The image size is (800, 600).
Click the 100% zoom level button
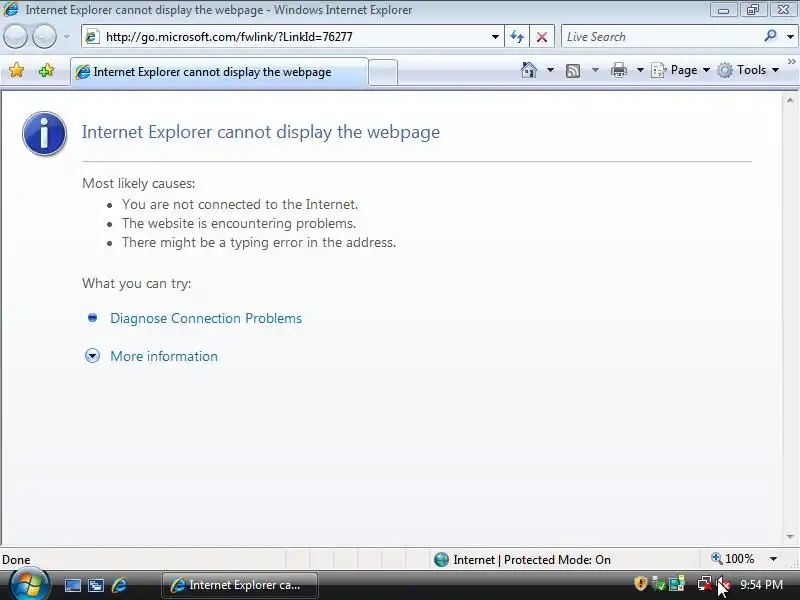(x=733, y=559)
